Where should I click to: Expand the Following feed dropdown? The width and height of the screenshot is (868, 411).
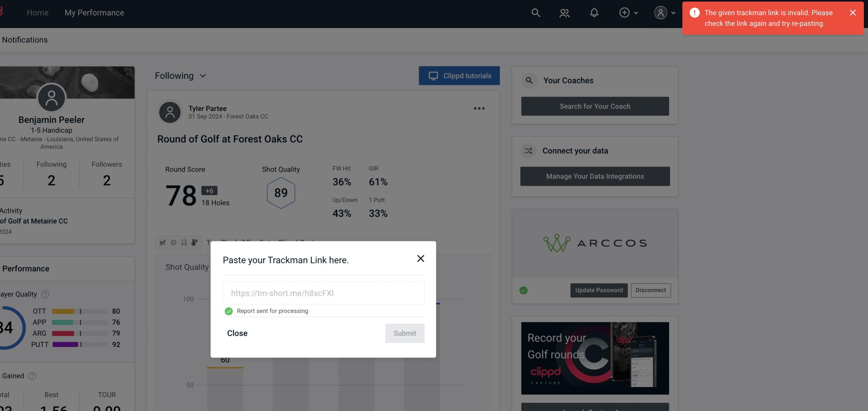click(180, 75)
